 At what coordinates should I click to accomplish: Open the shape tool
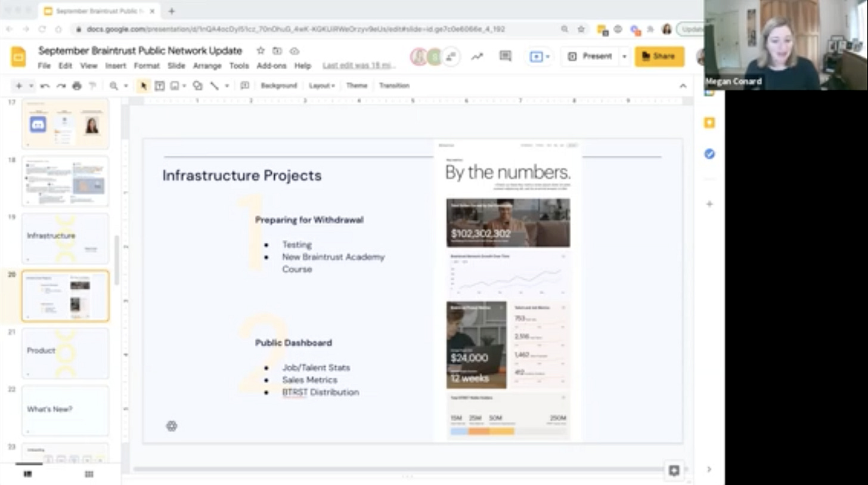198,86
